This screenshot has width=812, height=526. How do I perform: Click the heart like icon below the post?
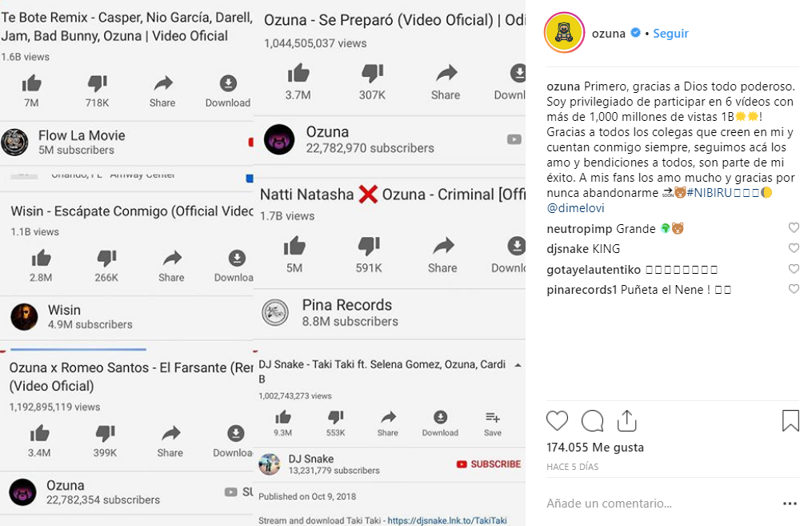[558, 421]
